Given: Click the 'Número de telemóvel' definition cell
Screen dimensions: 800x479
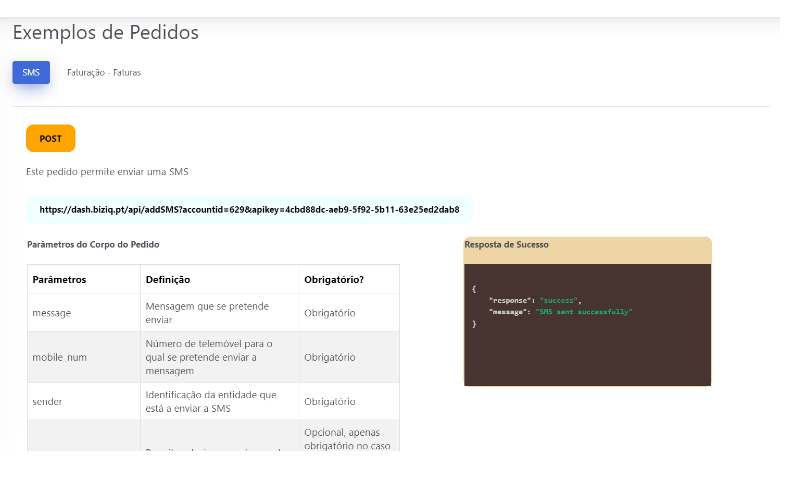Looking at the screenshot, I should pyautogui.click(x=208, y=357).
